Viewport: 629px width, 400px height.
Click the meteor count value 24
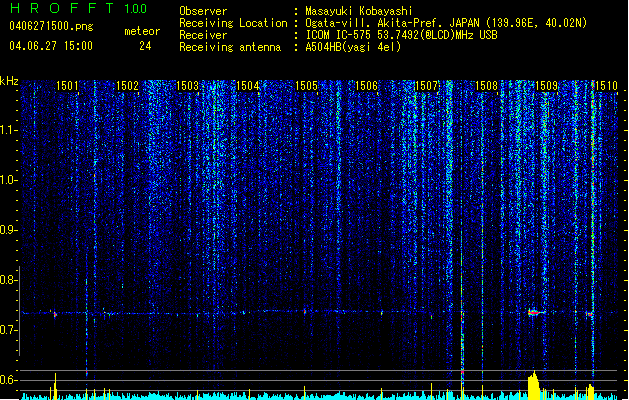(145, 46)
